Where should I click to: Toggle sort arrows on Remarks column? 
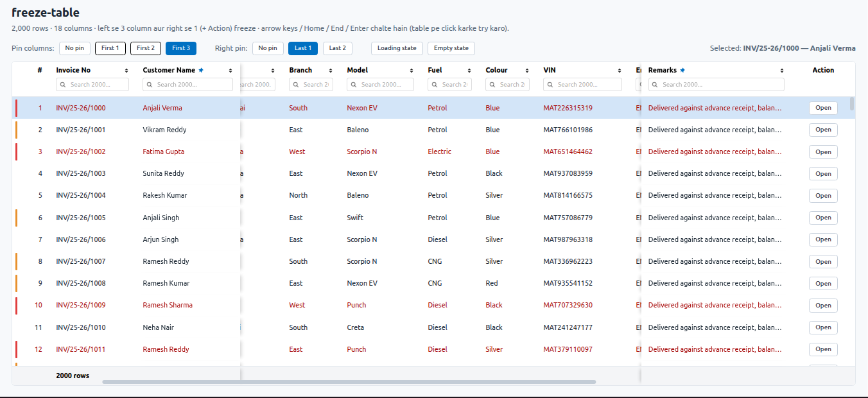pyautogui.click(x=782, y=71)
